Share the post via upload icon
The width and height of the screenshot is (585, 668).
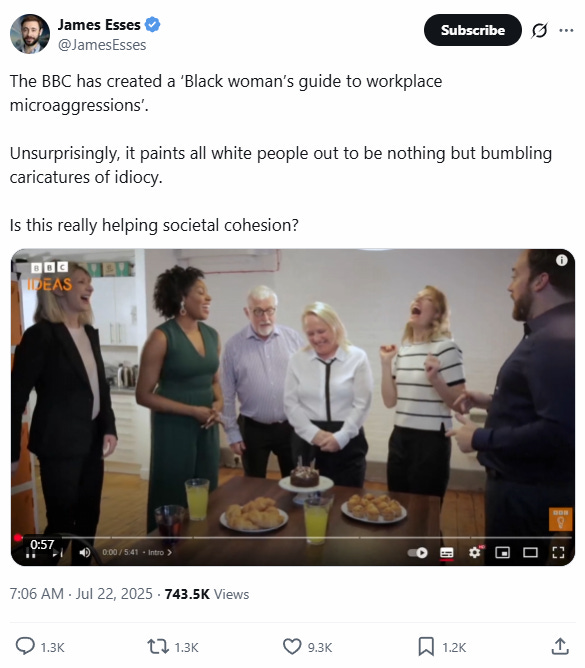[560, 646]
